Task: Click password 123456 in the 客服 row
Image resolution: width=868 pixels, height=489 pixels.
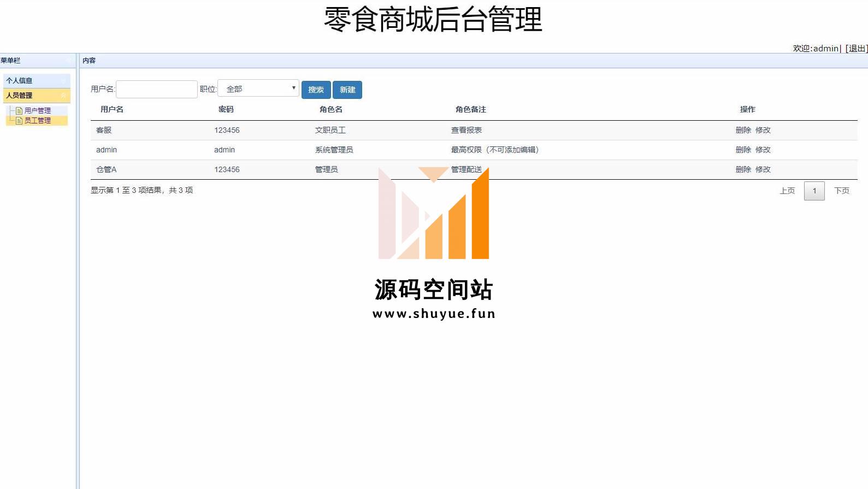Action: 227,130
